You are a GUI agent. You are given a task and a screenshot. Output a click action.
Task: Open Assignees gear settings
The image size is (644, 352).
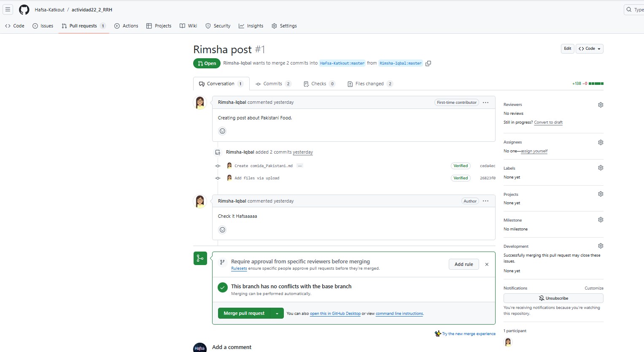point(601,142)
